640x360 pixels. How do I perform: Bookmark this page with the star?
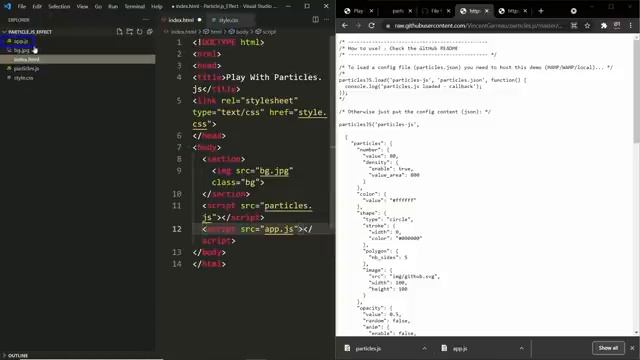587,26
